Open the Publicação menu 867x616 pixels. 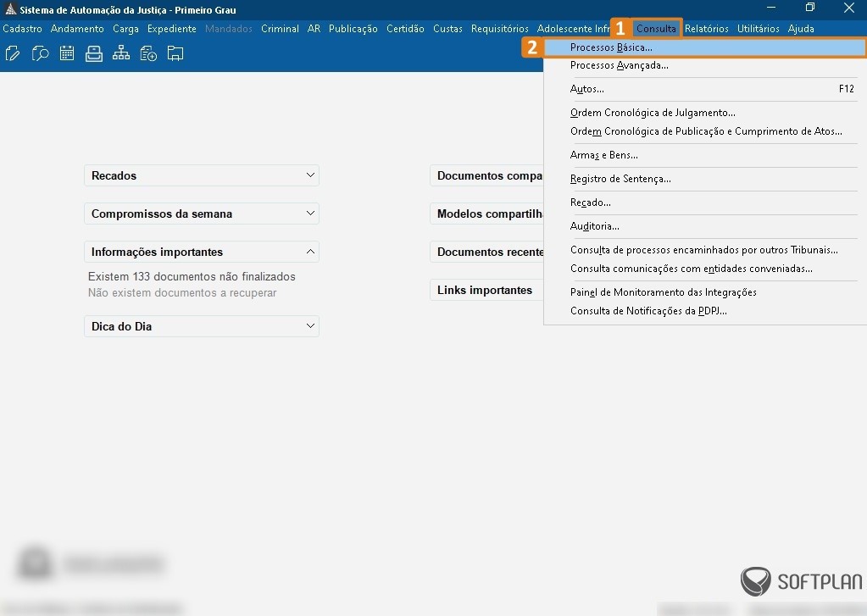click(x=353, y=29)
